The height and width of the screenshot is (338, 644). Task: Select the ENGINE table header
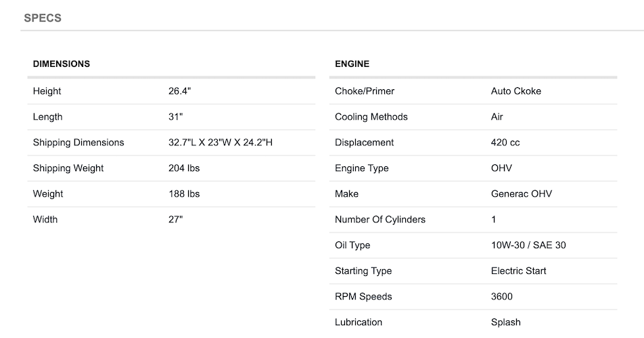click(x=352, y=64)
